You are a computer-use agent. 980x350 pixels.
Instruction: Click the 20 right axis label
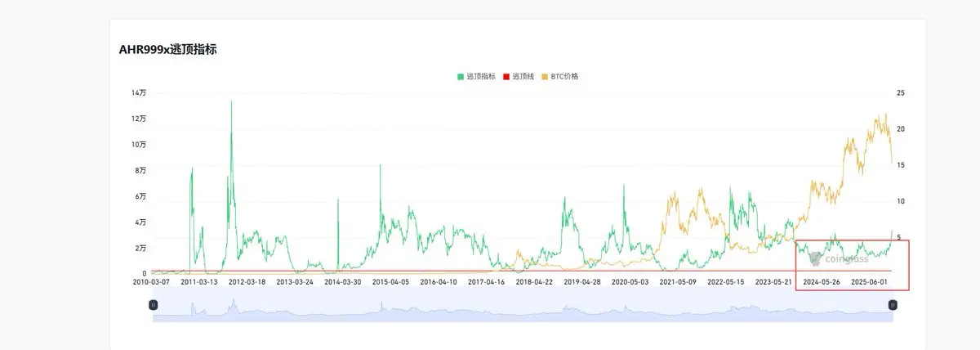901,129
